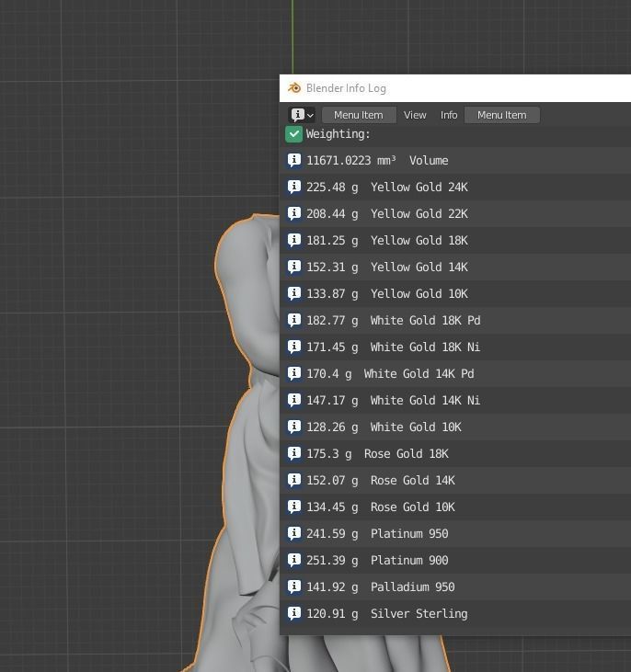Select the 128.26 g White Gold 10K row

tap(455, 427)
